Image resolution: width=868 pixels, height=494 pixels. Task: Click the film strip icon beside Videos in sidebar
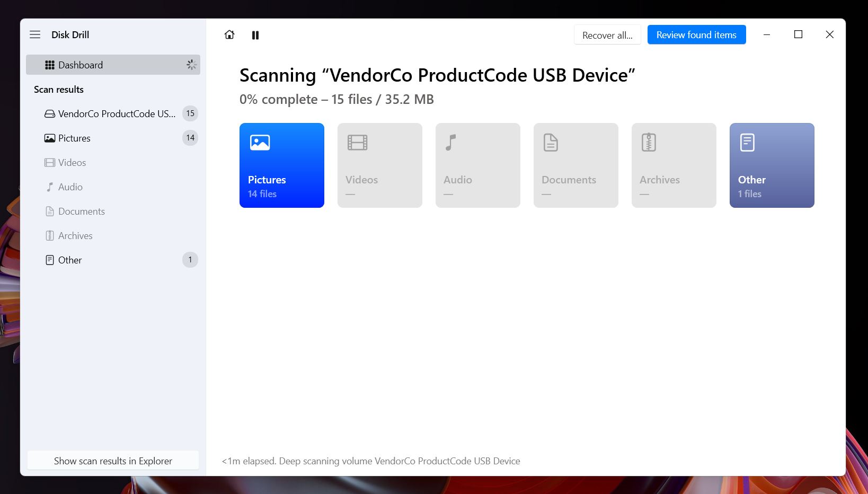(50, 162)
